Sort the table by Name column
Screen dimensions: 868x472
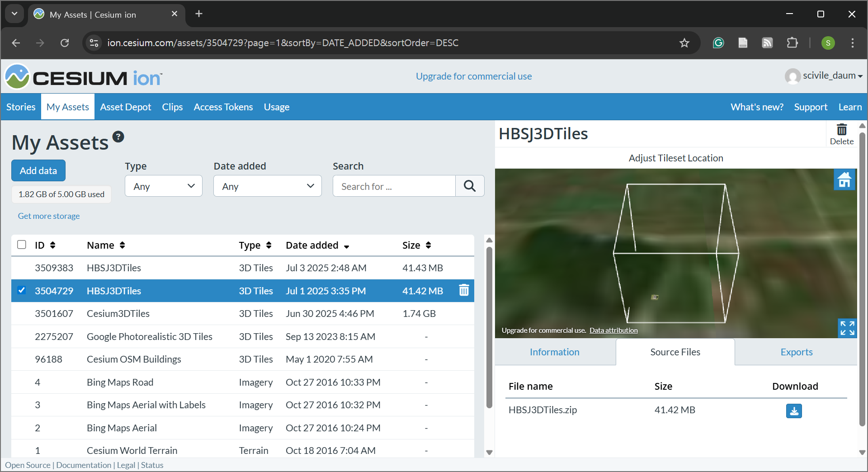[x=106, y=245]
